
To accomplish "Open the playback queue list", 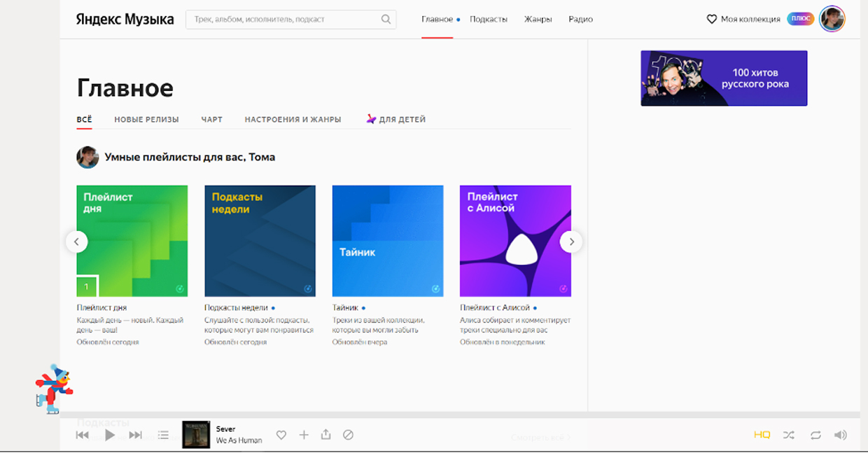I will tap(163, 435).
